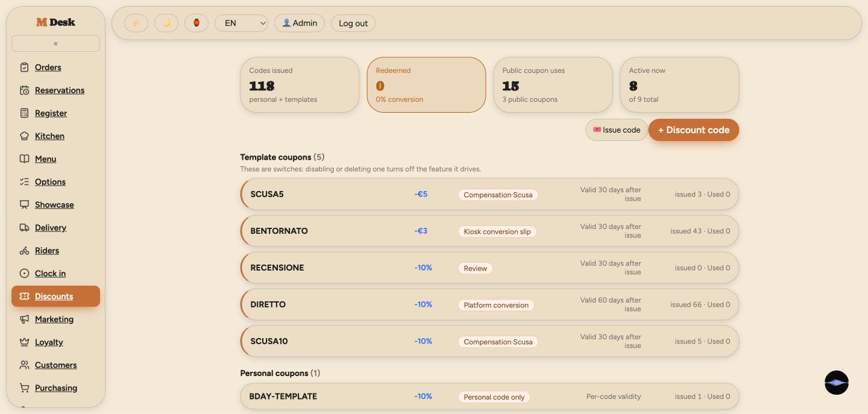Click the Customers people icon
The height and width of the screenshot is (414, 868).
coord(24,365)
